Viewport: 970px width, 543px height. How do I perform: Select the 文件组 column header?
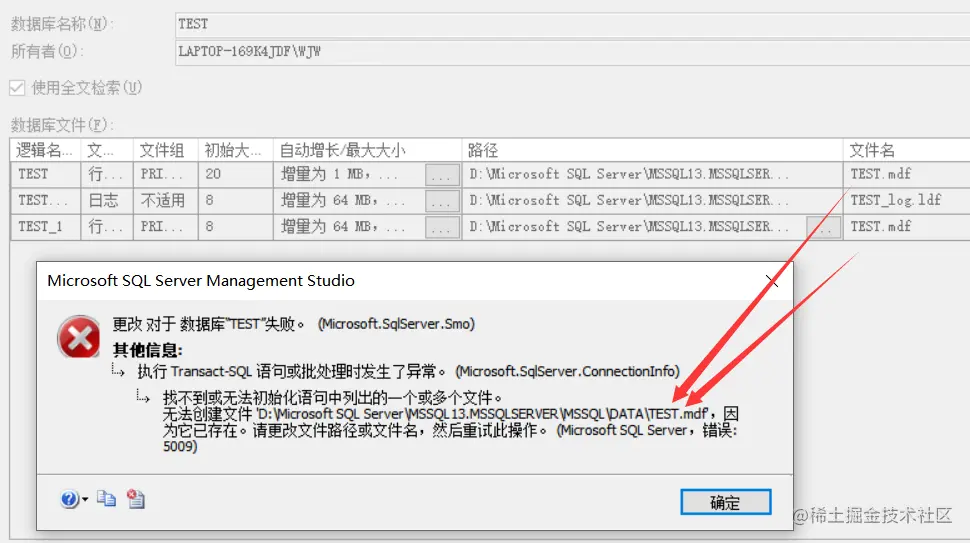(x=165, y=150)
